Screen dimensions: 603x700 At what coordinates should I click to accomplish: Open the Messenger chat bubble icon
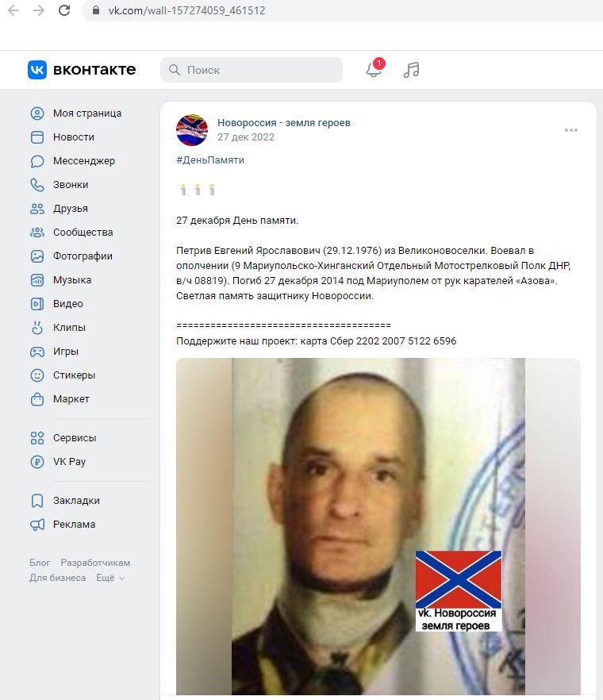point(37,161)
